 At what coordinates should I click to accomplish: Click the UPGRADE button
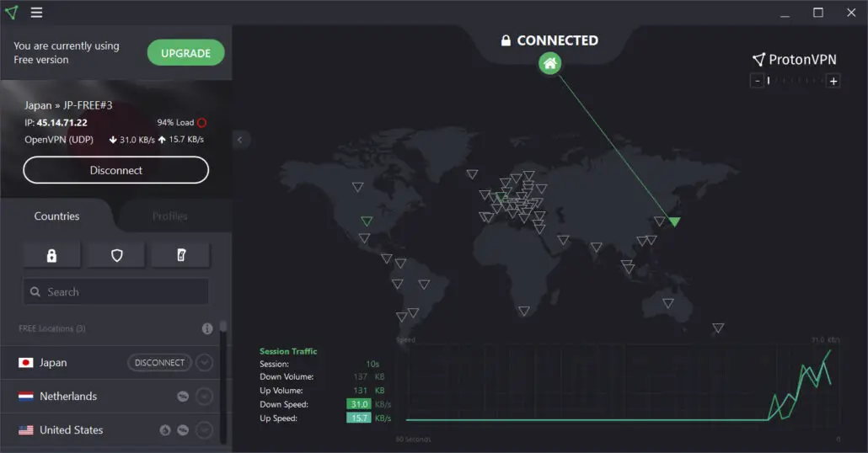pos(185,53)
